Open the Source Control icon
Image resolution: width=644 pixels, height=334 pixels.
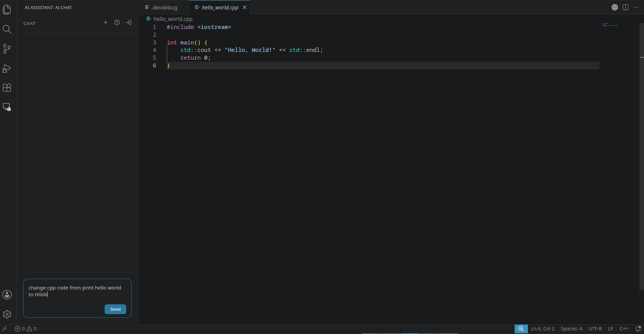pos(7,49)
